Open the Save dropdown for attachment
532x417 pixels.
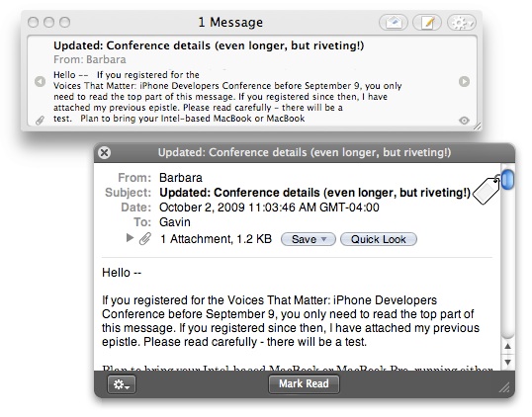coord(309,239)
